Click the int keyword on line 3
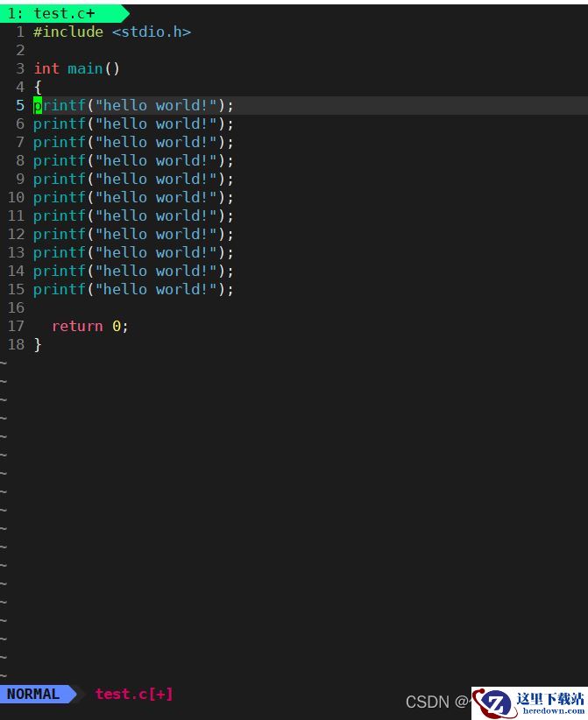588x720 pixels. click(x=46, y=68)
